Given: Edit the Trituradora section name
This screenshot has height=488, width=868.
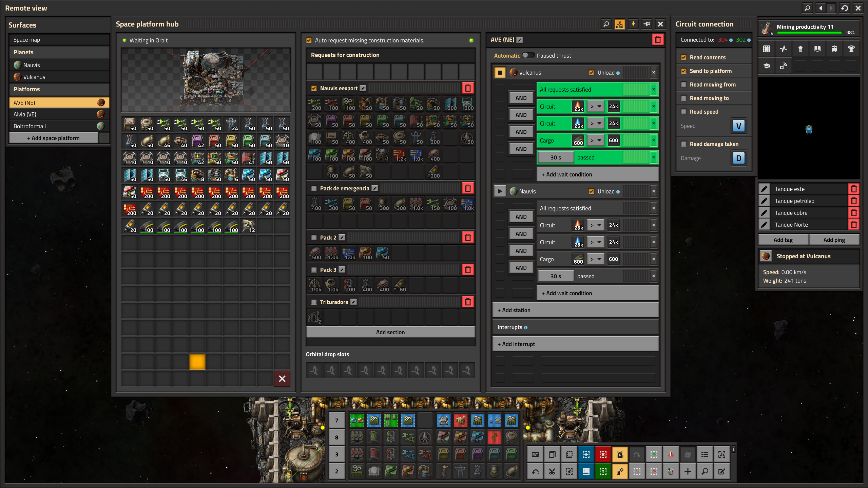Looking at the screenshot, I should click(x=353, y=302).
